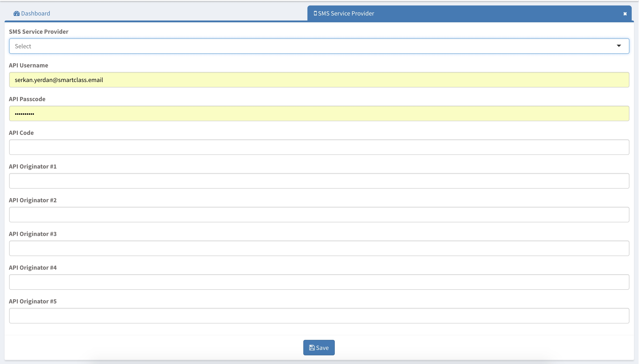This screenshot has height=364, width=639.
Task: Select the SMS Service Provider tab title
Action: click(346, 13)
